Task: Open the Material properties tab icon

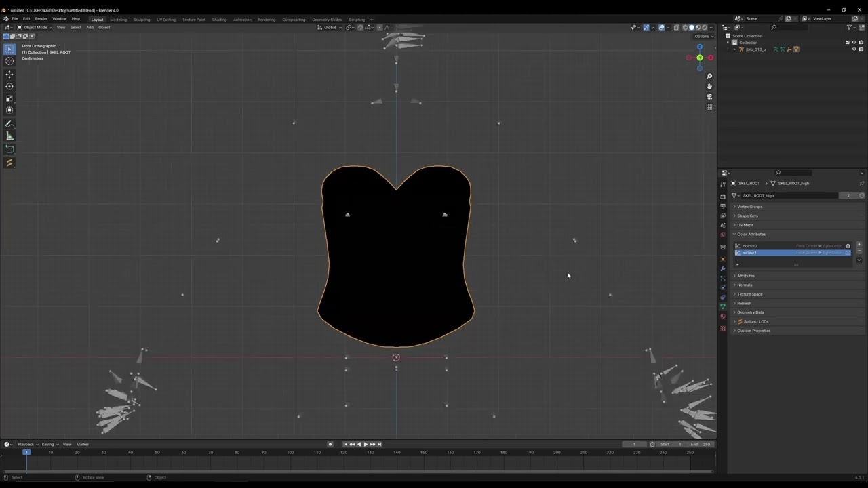Action: click(x=723, y=317)
